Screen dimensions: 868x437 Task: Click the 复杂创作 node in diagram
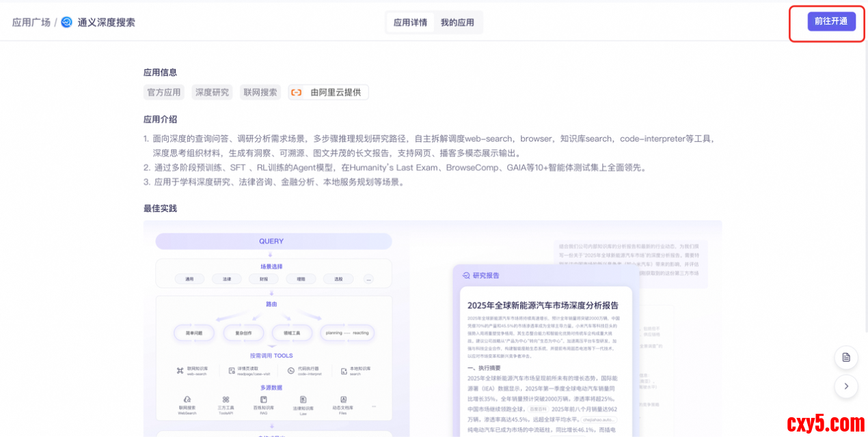coord(243,333)
